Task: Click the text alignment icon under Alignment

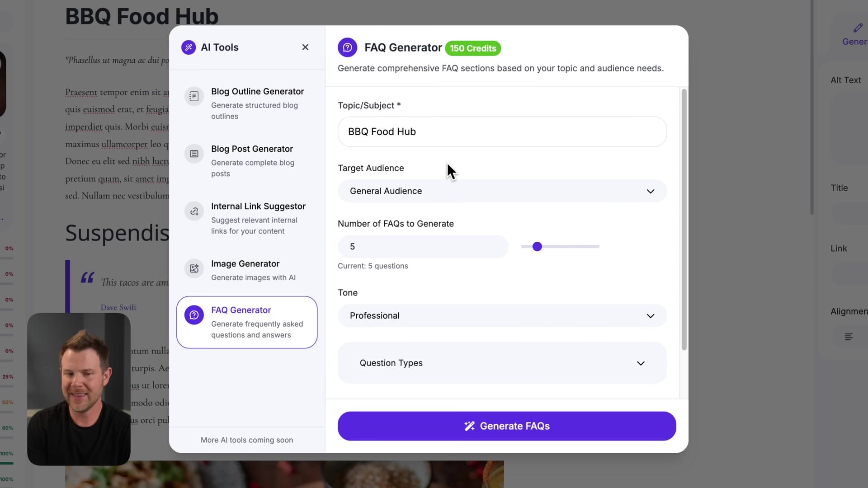Action: (x=849, y=337)
